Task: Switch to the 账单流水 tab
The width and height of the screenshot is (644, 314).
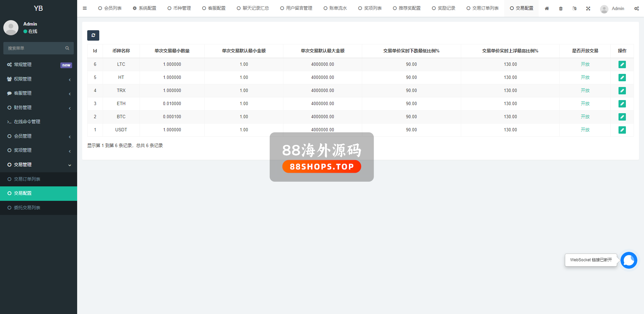Action: tap(335, 8)
